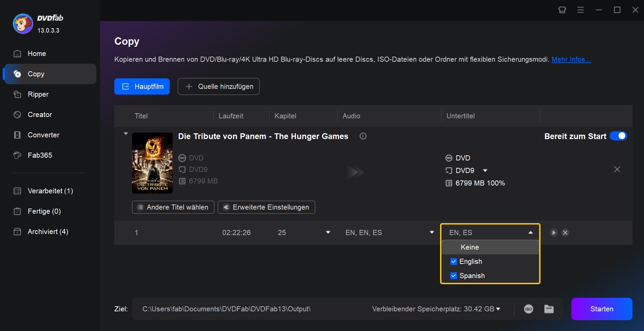Click Quelle hinzufügen to add source
The height and width of the screenshot is (331, 644).
(x=219, y=86)
